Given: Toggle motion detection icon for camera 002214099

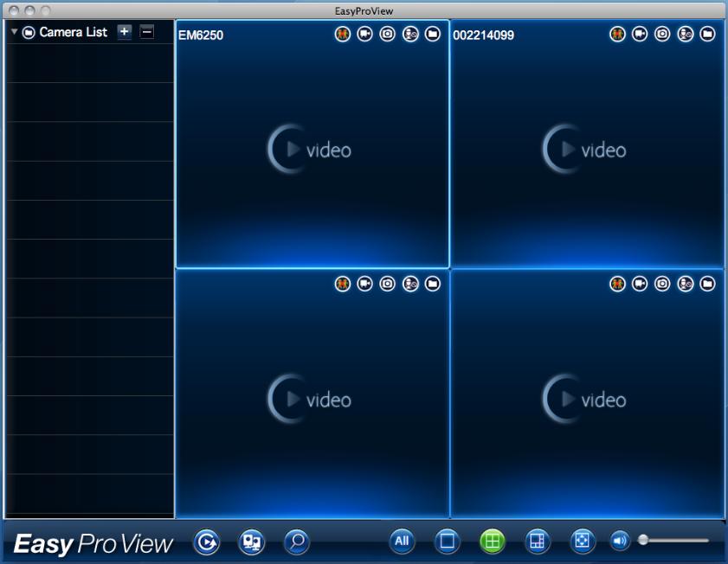Looking at the screenshot, I should click(617, 34).
